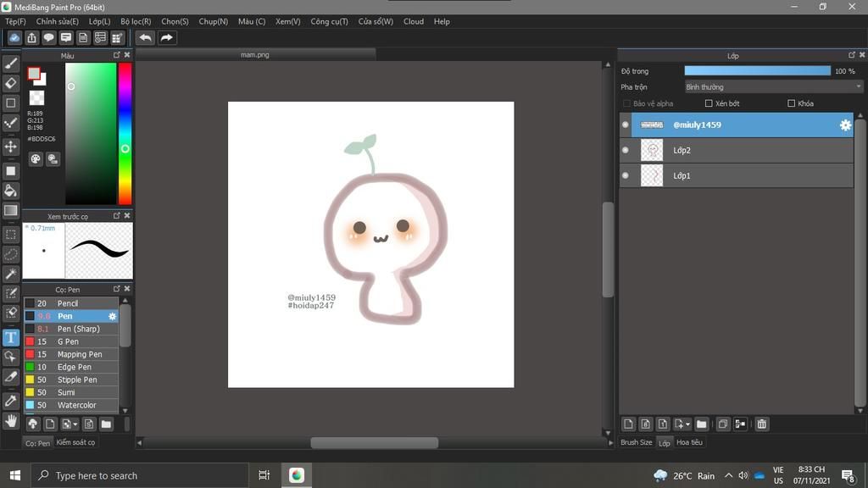This screenshot has width=868, height=488.
Task: Open the color palette icon in Màu panel
Action: pyautogui.click(x=36, y=159)
